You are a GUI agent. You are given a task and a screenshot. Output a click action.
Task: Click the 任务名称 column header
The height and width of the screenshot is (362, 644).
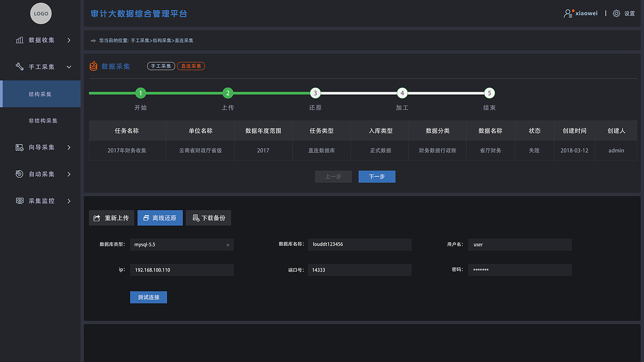point(127,131)
